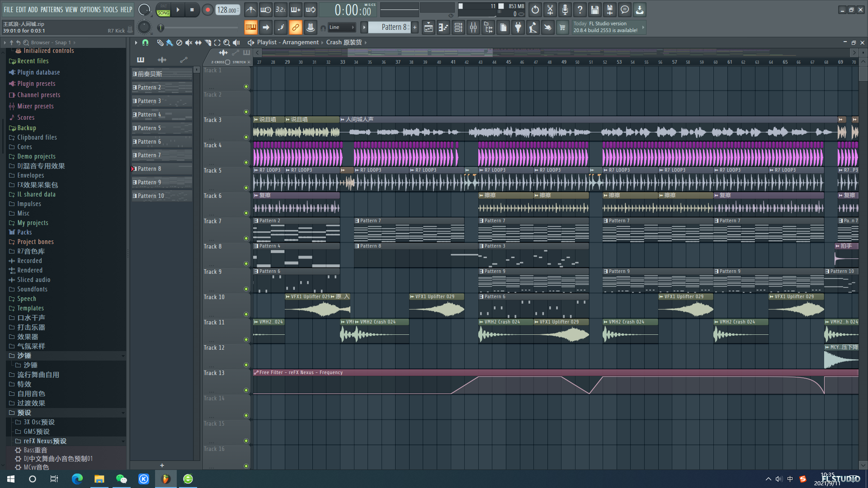Screen dimensions: 868x488
Task: Click the save project disk icon
Action: (x=595, y=9)
